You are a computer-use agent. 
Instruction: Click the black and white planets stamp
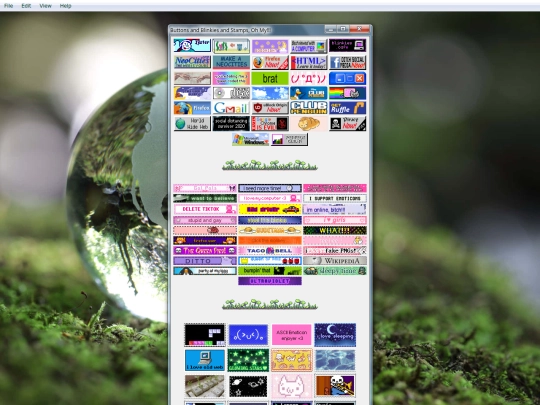tap(248, 386)
